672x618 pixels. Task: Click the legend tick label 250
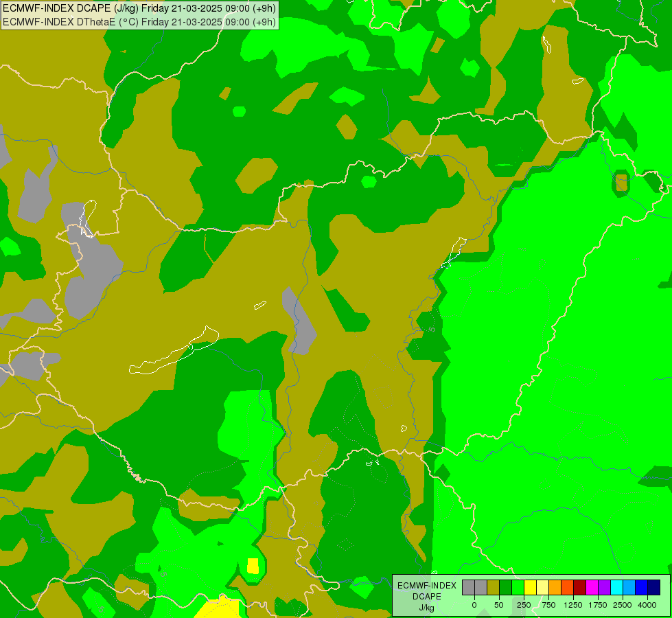(524, 605)
